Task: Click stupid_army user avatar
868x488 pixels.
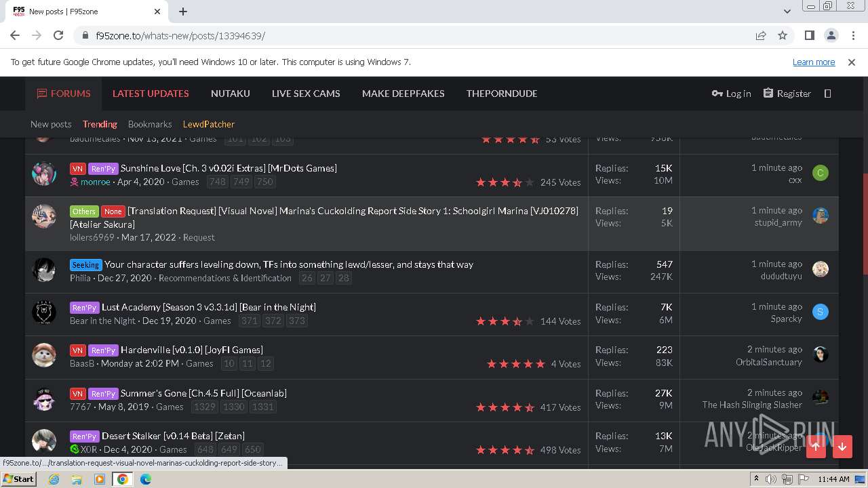Action: (x=821, y=216)
